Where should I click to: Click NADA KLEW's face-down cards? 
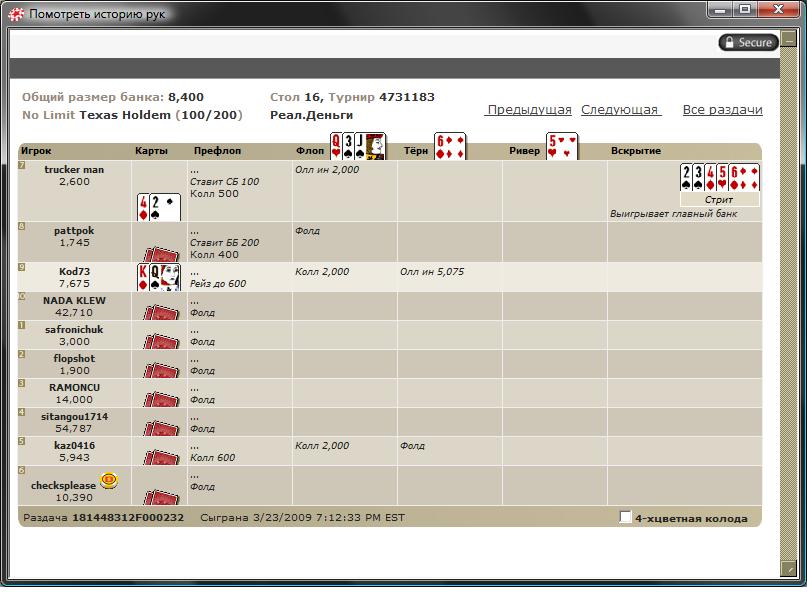161,312
